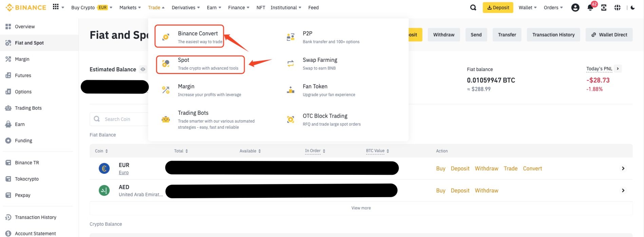Open the notifications bell icon
The height and width of the screenshot is (237, 644).
[590, 7]
